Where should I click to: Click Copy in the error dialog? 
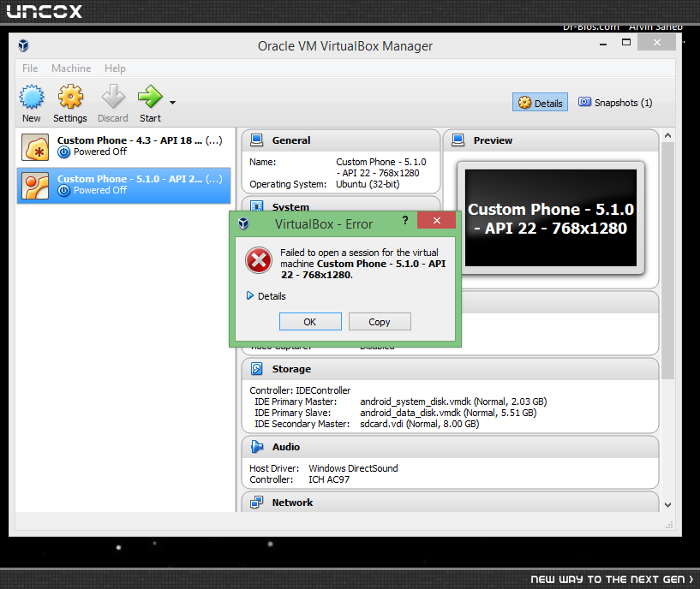click(380, 322)
